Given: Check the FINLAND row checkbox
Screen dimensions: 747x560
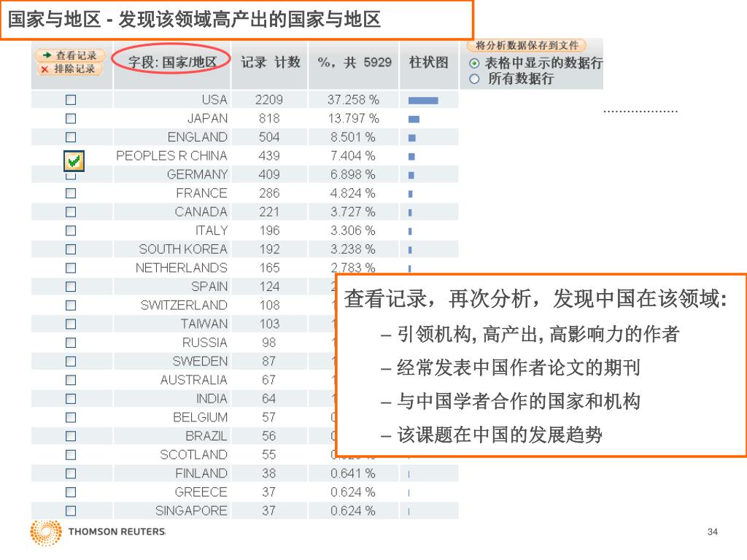Looking at the screenshot, I should (71, 473).
